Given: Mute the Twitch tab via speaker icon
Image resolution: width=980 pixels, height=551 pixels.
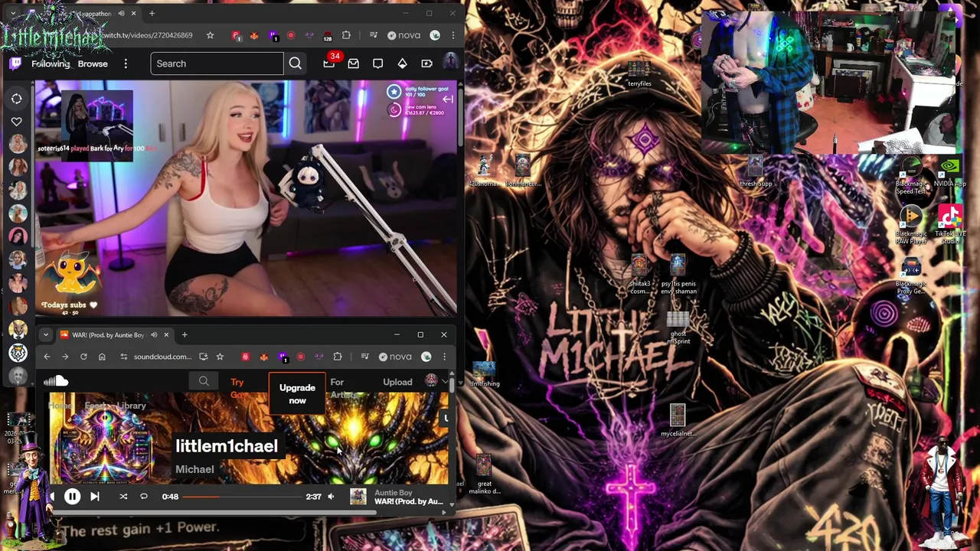Looking at the screenshot, I should coord(122,14).
